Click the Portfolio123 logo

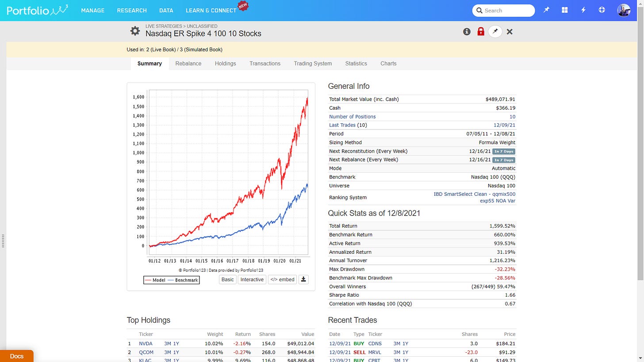click(37, 10)
